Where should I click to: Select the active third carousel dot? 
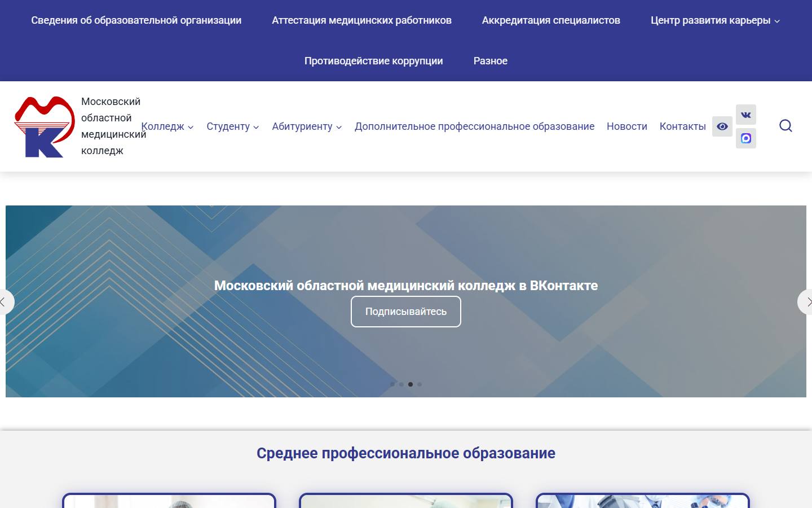(411, 384)
